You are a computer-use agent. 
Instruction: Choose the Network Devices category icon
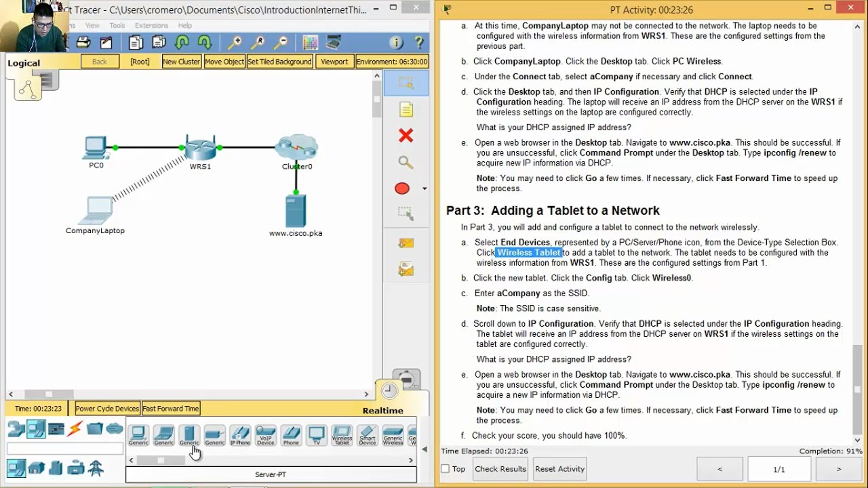(16, 429)
